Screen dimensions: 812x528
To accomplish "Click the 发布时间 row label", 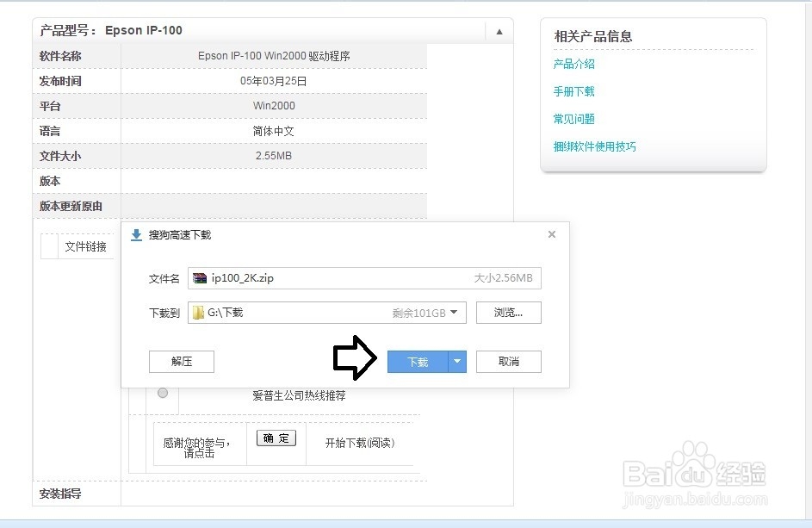I will [60, 81].
